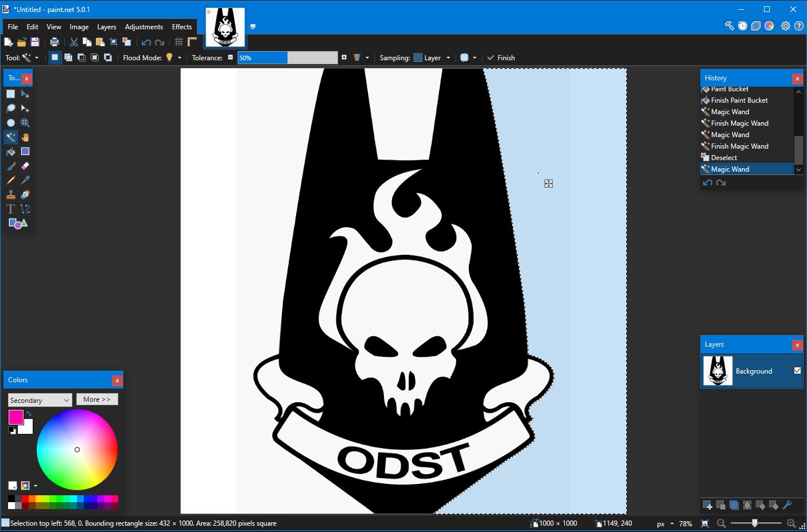Open the Image menu
Image resolution: width=807 pixels, height=532 pixels.
(x=79, y=26)
